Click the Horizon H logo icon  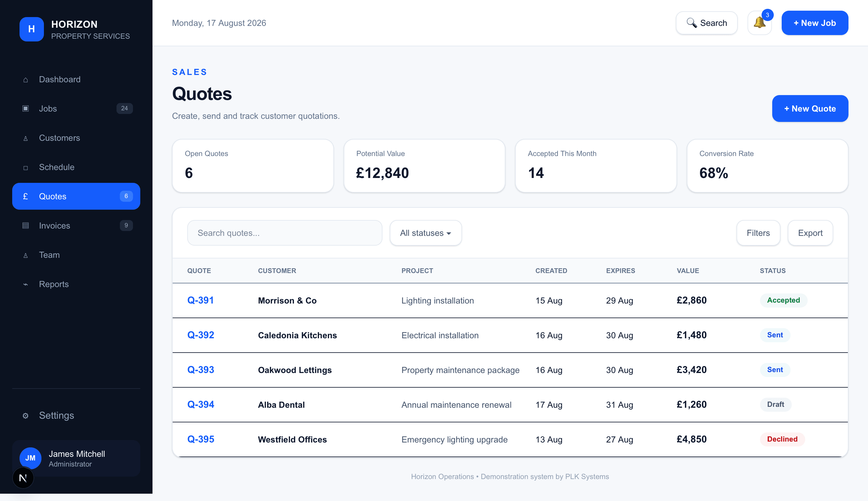[x=31, y=29]
